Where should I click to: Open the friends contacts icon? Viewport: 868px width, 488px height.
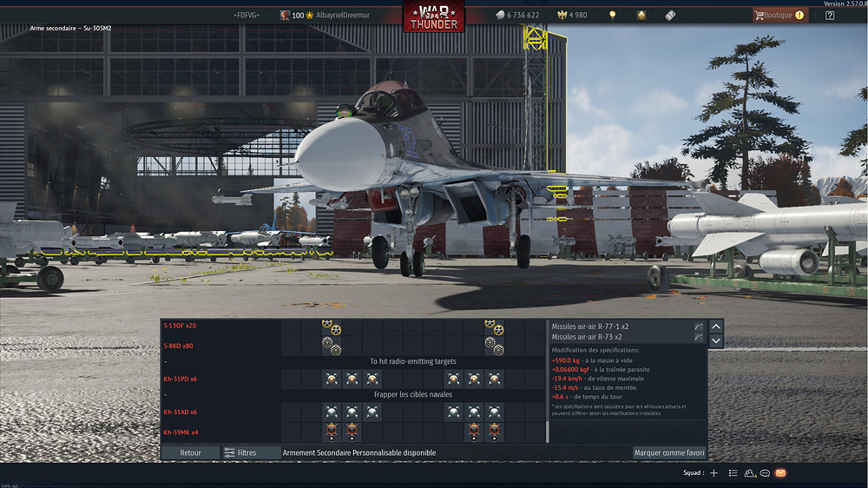pos(750,473)
